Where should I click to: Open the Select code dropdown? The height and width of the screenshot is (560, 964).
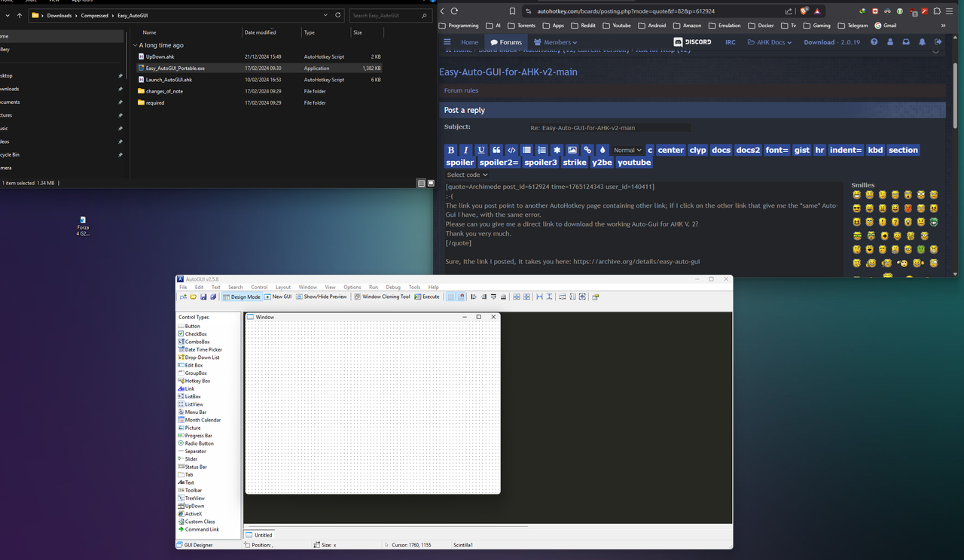click(x=467, y=175)
